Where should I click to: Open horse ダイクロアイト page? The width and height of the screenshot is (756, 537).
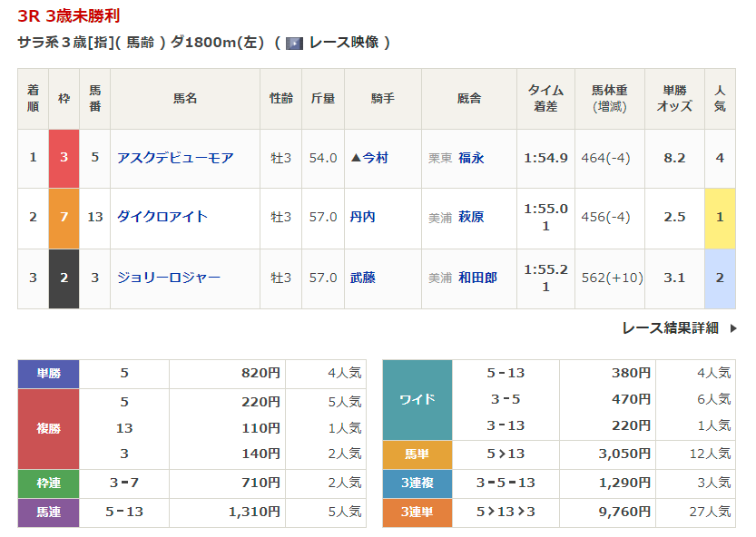(x=162, y=217)
